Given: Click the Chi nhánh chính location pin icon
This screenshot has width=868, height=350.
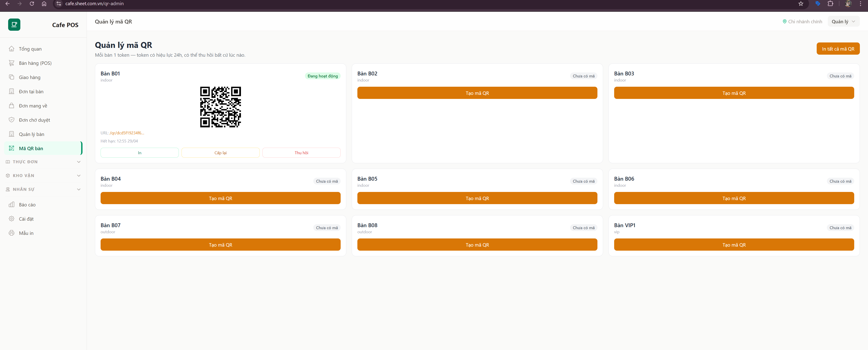Looking at the screenshot, I should point(784,21).
